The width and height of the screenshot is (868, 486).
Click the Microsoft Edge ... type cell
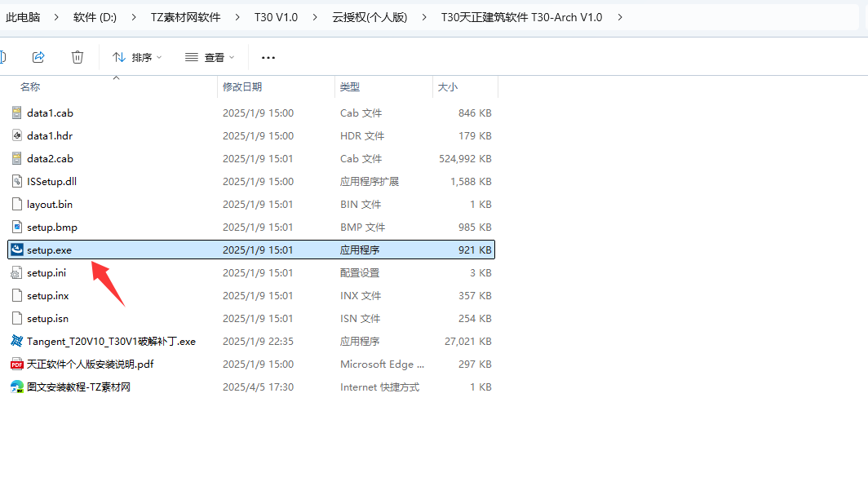tap(382, 364)
